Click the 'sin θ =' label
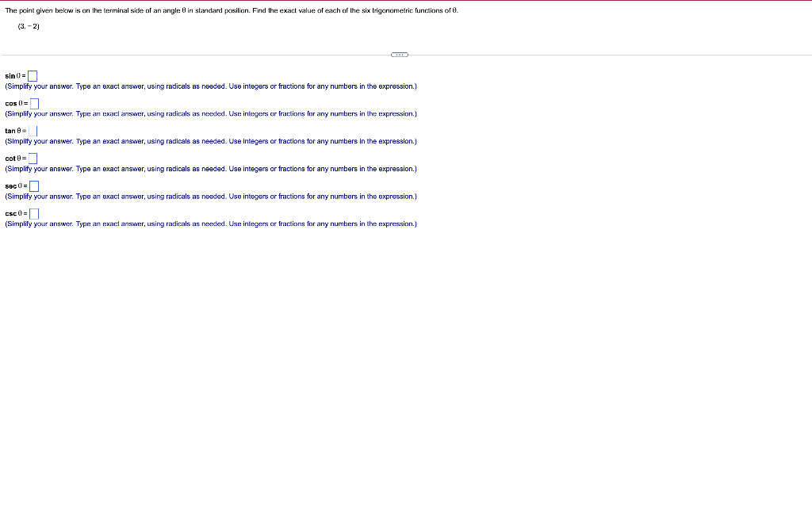 (x=16, y=76)
